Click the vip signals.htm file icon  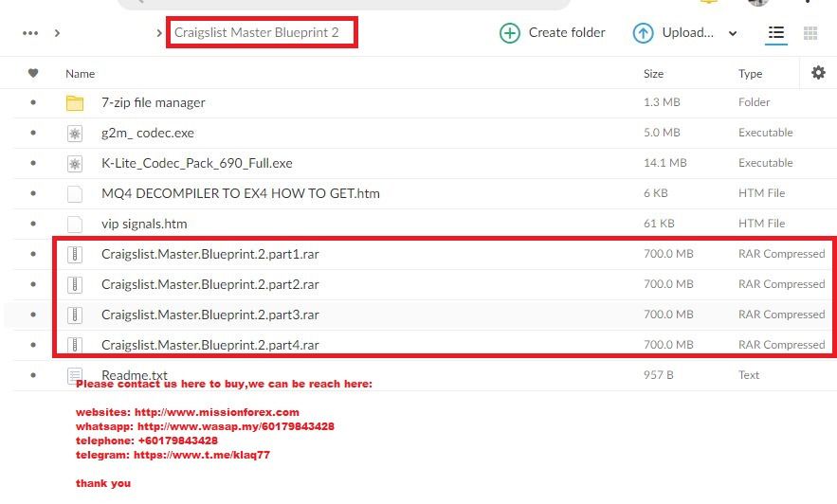75,225
